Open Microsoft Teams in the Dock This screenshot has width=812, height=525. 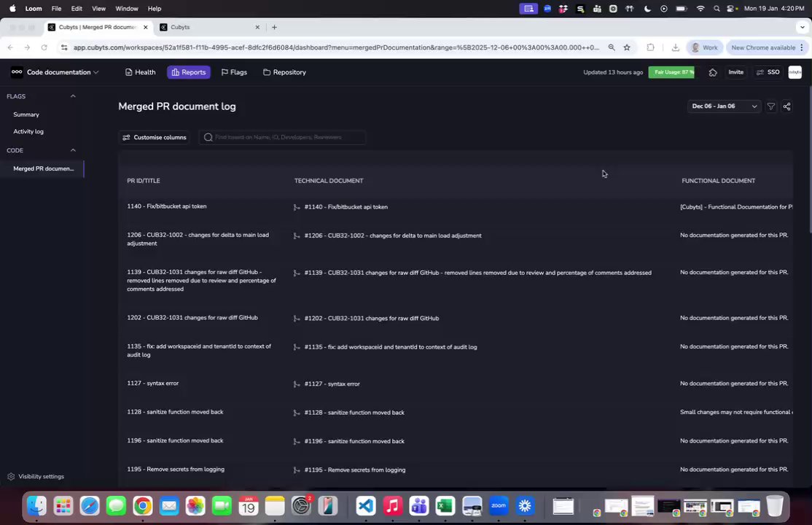(419, 506)
